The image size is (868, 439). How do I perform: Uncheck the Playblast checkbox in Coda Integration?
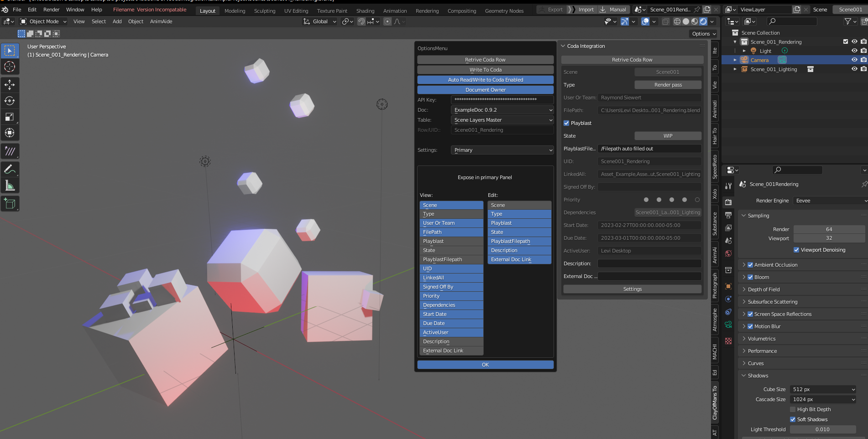click(566, 123)
